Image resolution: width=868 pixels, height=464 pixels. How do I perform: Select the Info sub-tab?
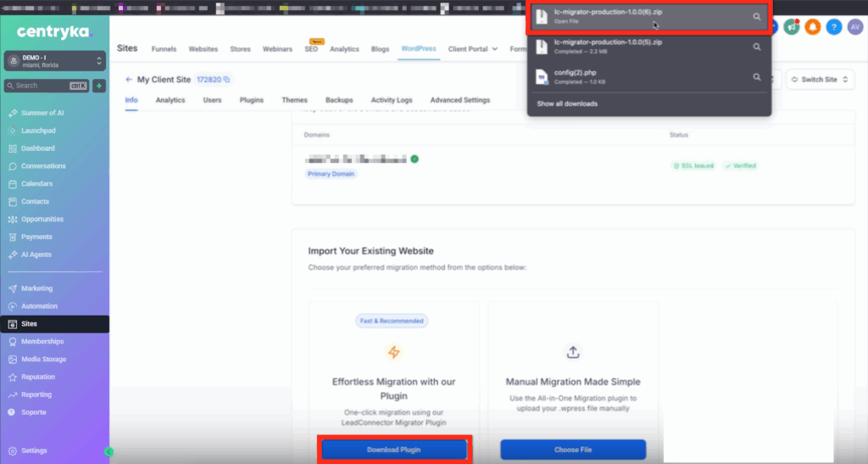[131, 100]
